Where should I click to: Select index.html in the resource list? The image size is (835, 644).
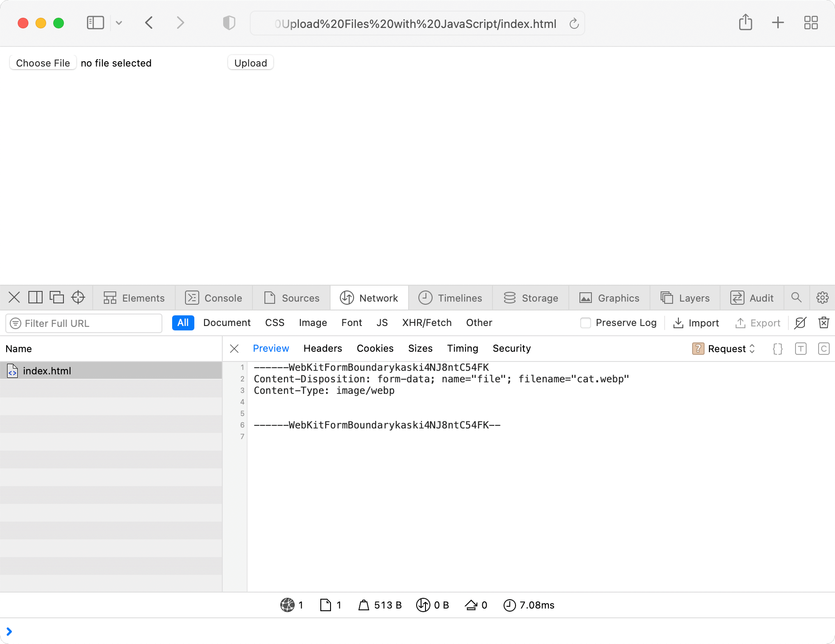point(47,371)
